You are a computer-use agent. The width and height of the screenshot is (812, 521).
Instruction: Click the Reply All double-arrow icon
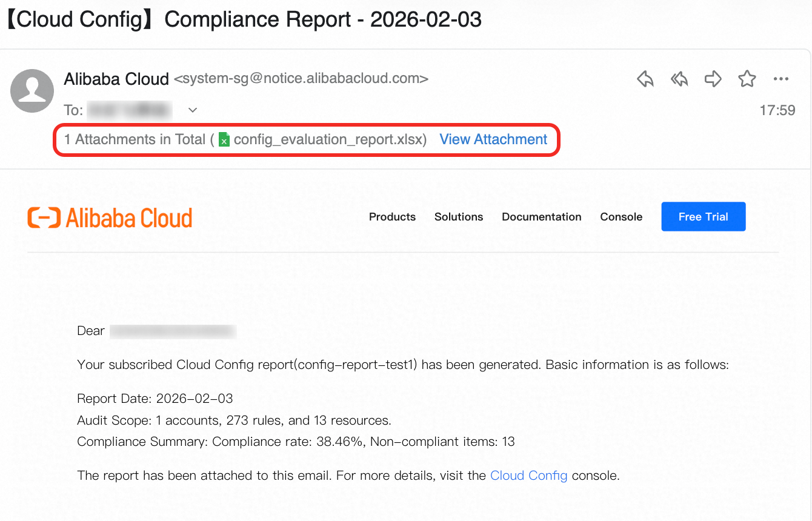pyautogui.click(x=679, y=79)
